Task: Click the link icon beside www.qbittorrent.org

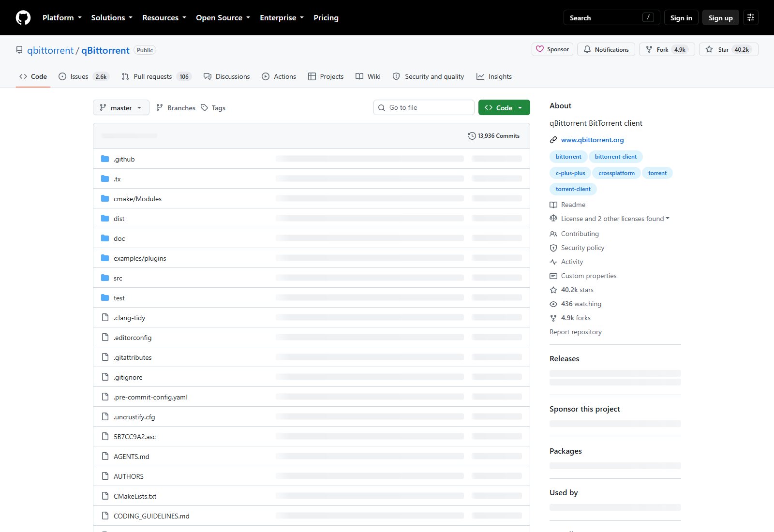Action: (x=553, y=140)
